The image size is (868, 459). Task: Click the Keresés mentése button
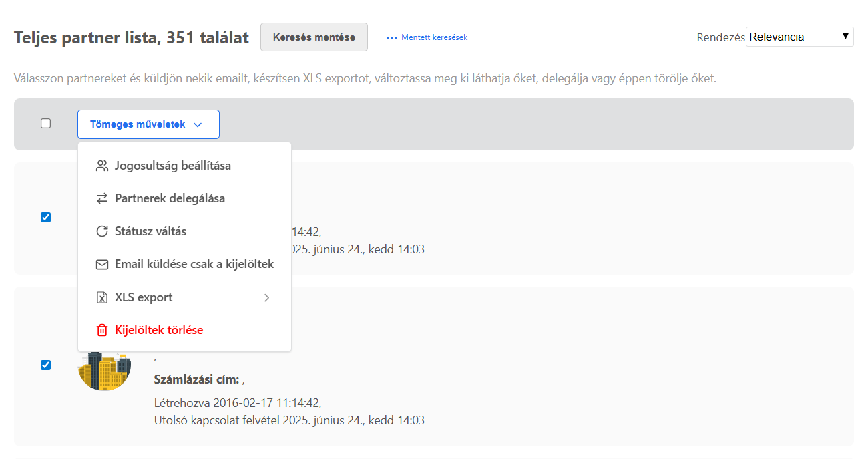point(314,37)
